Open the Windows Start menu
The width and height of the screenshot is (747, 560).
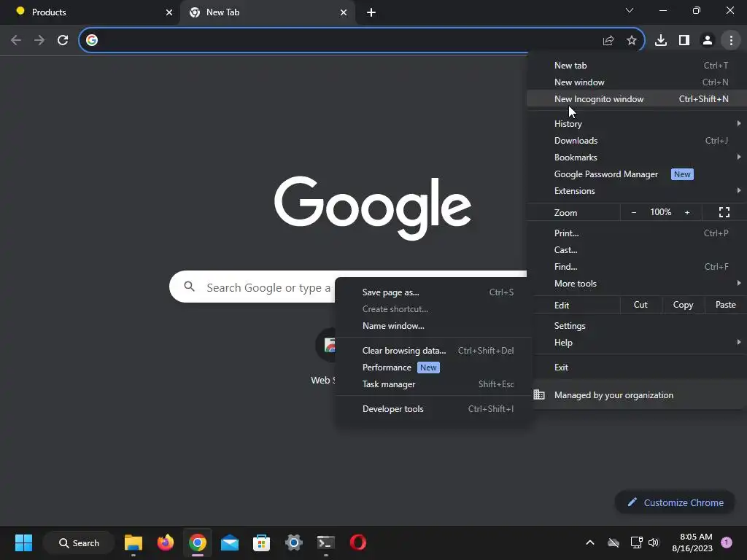coord(23,542)
